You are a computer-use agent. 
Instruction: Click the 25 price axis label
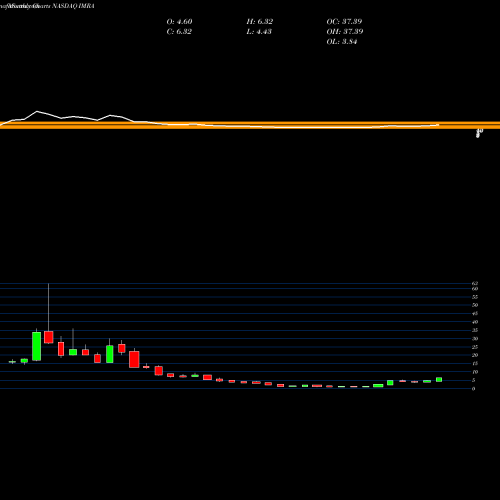(x=475, y=347)
